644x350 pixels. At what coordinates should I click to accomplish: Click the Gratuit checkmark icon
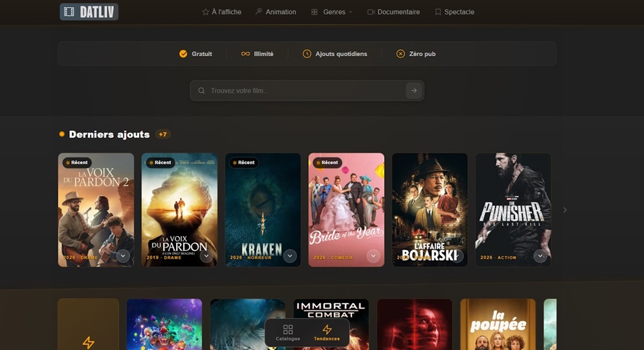click(183, 54)
